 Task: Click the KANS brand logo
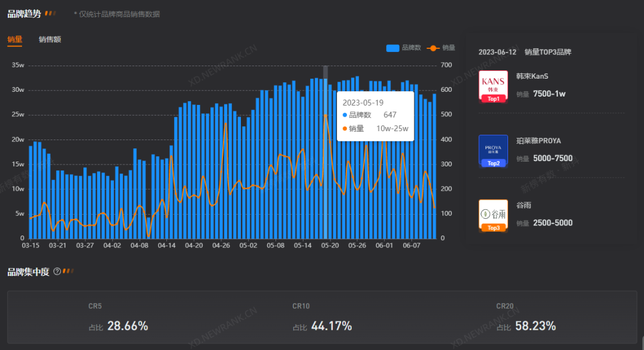point(493,83)
